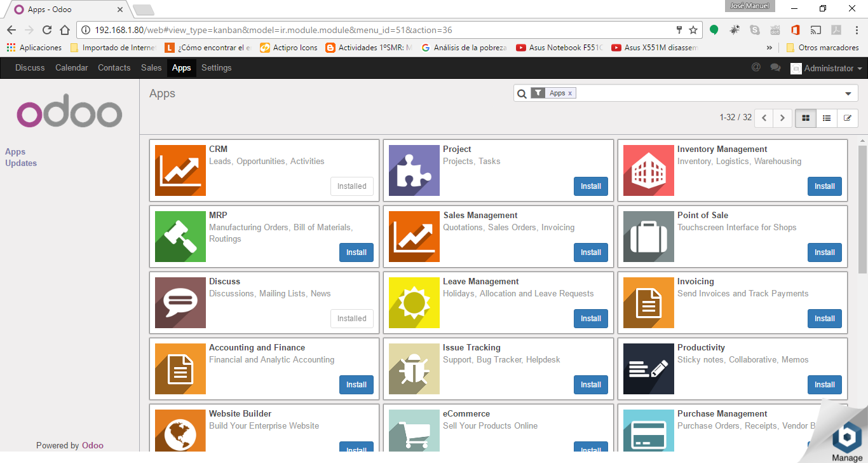This screenshot has width=868, height=463.
Task: Switch to list view
Action: [x=826, y=118]
